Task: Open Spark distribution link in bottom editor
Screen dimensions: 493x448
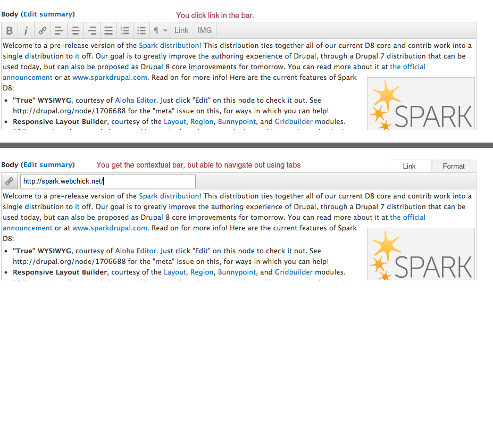Action: tap(169, 196)
